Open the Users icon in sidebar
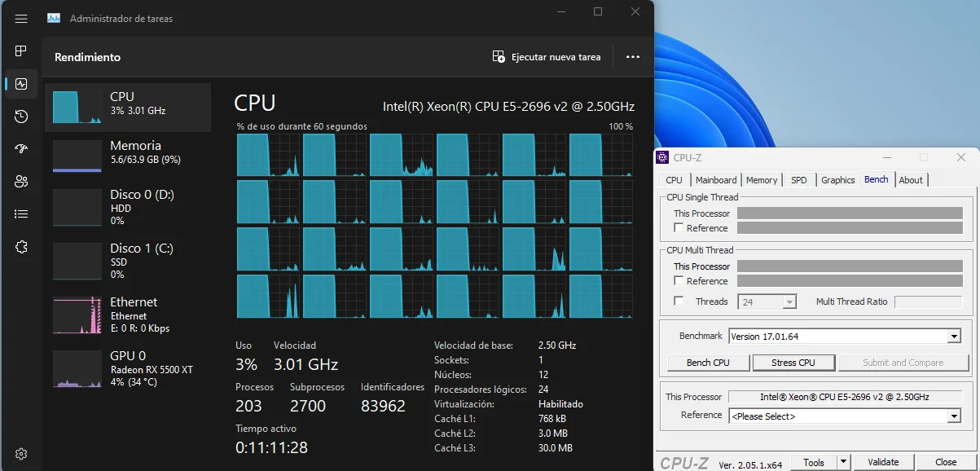 21,182
